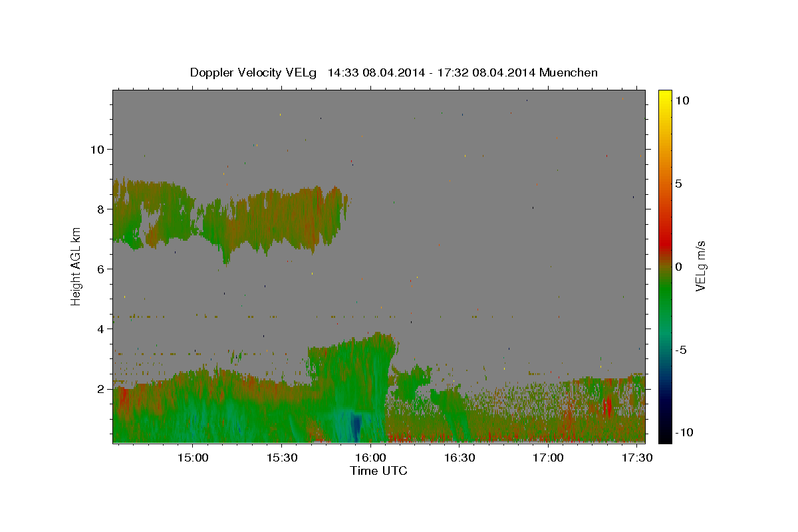Click the height axis label '10'

click(97, 149)
